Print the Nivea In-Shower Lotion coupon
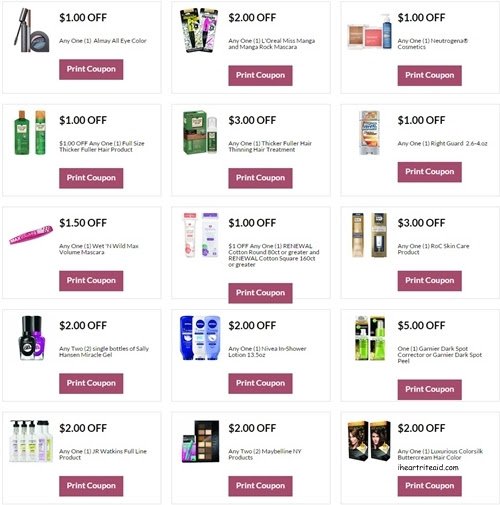Image resolution: width=500 pixels, height=505 pixels. [260, 383]
